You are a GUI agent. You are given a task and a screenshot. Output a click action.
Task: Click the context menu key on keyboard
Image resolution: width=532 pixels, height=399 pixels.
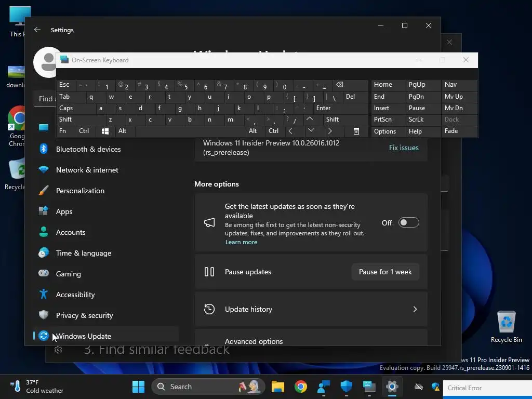356,131
